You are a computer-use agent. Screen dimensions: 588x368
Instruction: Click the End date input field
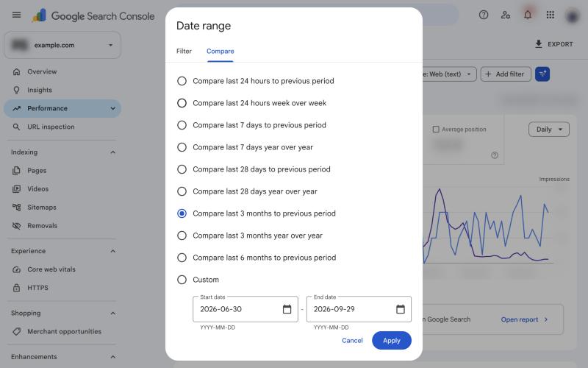[359, 309]
